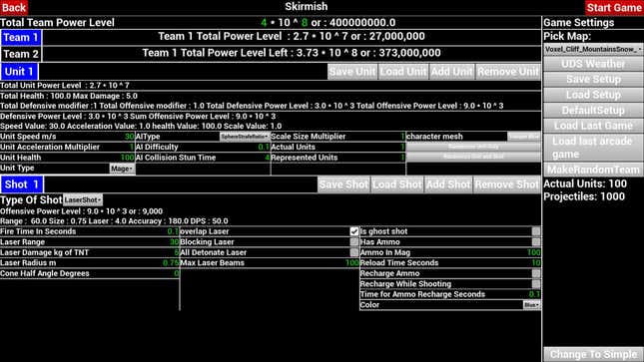Edit the Max Laser Beams value 100
Viewport: 644px width, 362px height.
pyautogui.click(x=352, y=263)
